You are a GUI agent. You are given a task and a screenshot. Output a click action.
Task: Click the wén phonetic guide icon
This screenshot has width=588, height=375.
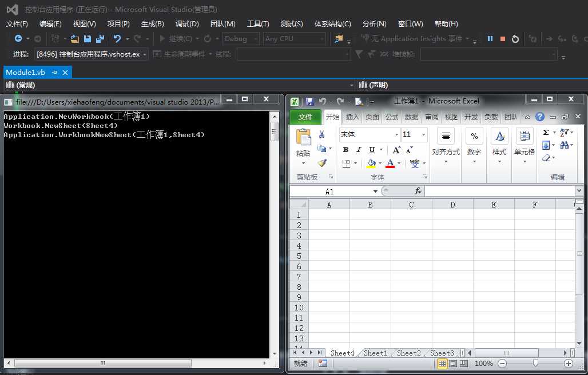415,163
